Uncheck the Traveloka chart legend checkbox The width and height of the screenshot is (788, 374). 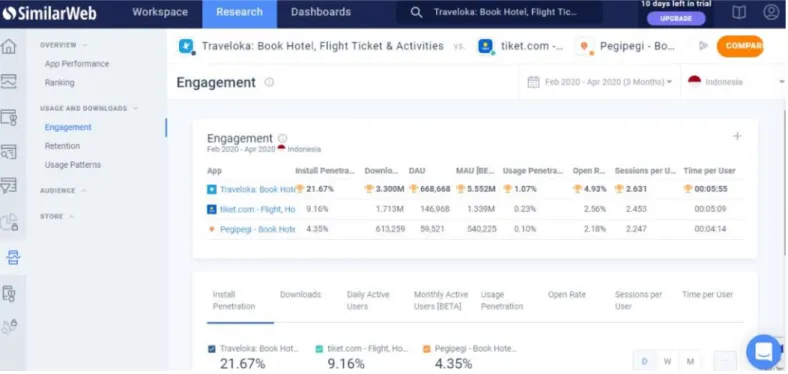pos(212,349)
